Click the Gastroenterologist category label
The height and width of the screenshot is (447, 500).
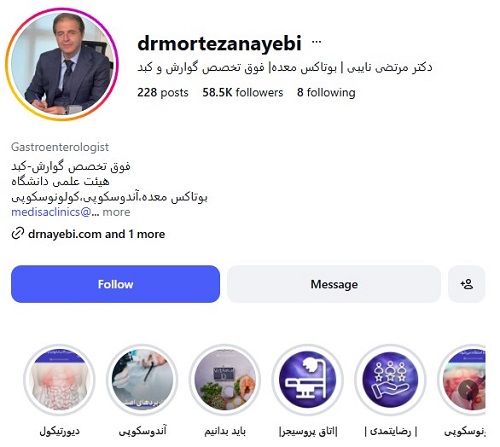[60, 147]
